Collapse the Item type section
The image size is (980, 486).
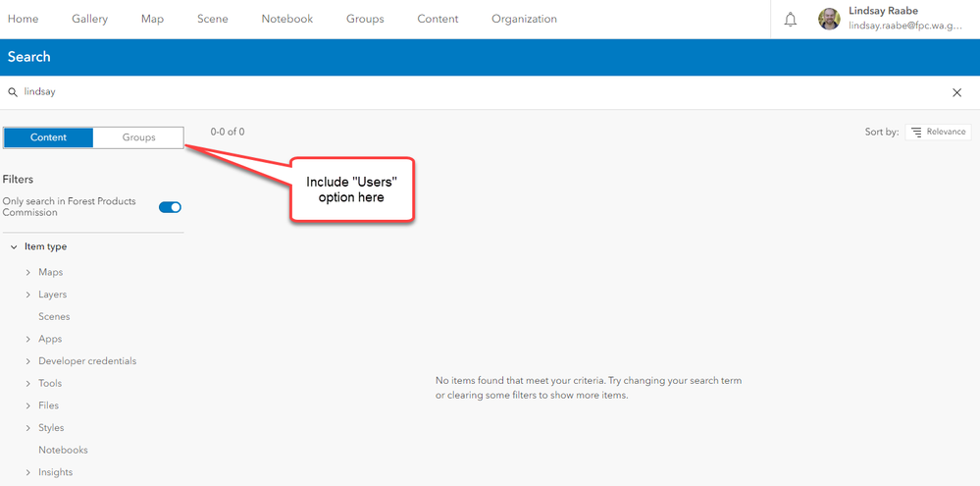pyautogui.click(x=14, y=247)
